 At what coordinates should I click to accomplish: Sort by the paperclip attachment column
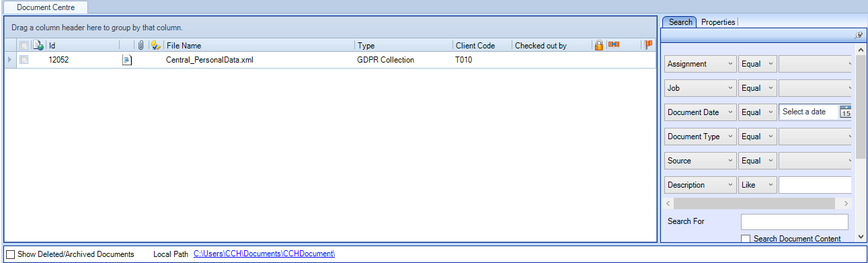coord(141,46)
